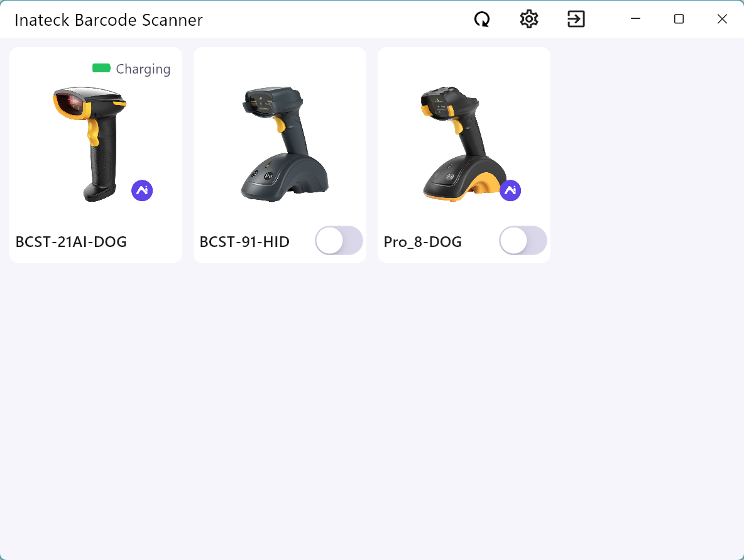Image resolution: width=744 pixels, height=560 pixels.
Task: Click AI badge on Pro_8-DOG card
Action: tap(510, 190)
